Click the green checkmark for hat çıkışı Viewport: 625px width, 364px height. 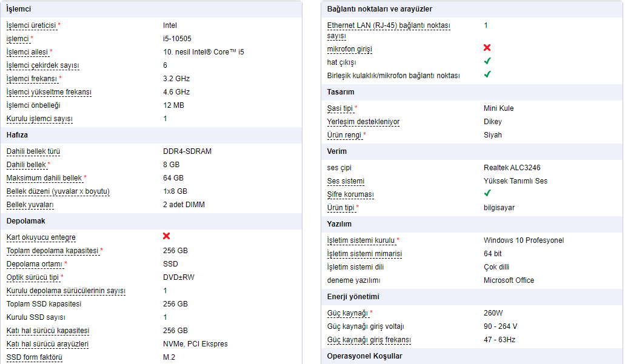tap(487, 61)
